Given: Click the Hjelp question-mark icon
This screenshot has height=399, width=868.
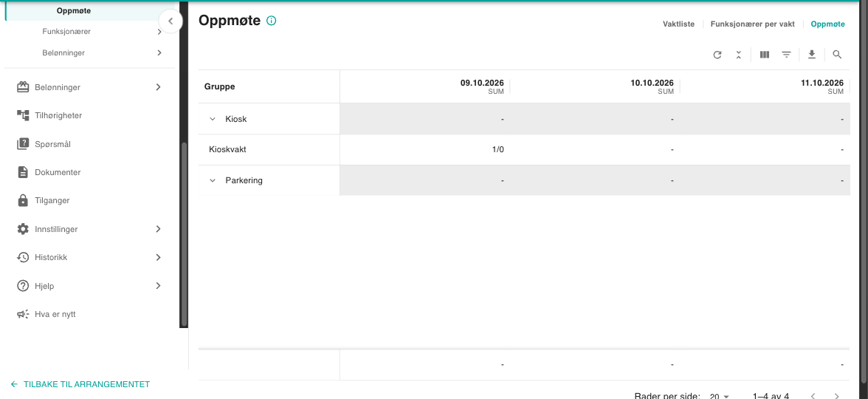Looking at the screenshot, I should pyautogui.click(x=23, y=286).
